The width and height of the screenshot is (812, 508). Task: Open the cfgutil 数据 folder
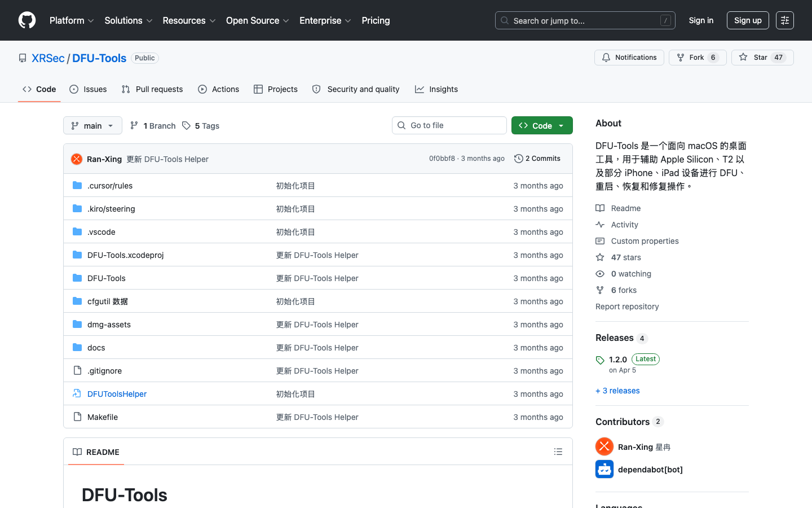click(108, 301)
